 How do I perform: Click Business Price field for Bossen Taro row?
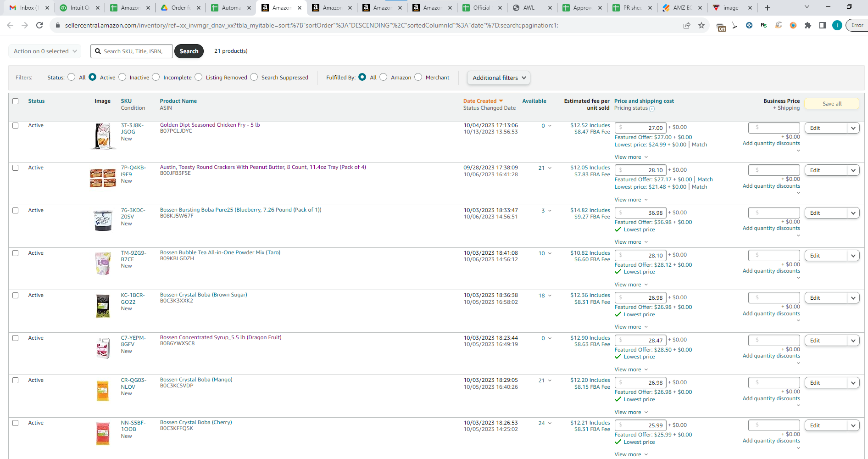pyautogui.click(x=774, y=255)
